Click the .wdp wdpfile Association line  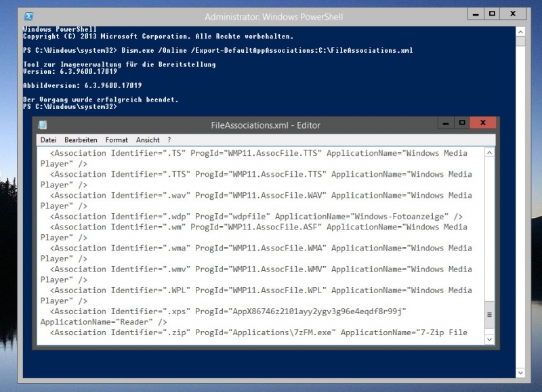(256, 217)
